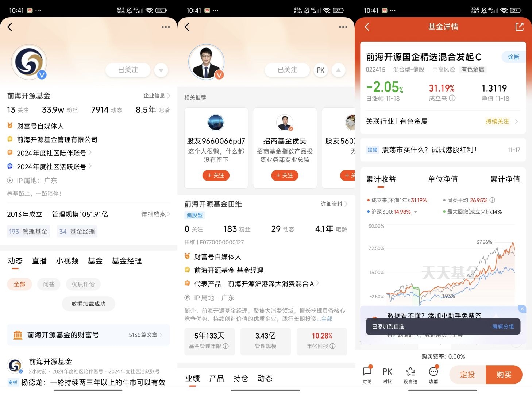
Task: Open more options on 前海开源基金 profile
Action: pos(166,27)
